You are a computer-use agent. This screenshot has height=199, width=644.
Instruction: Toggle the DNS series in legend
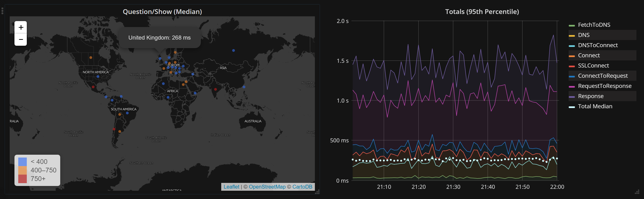point(584,35)
